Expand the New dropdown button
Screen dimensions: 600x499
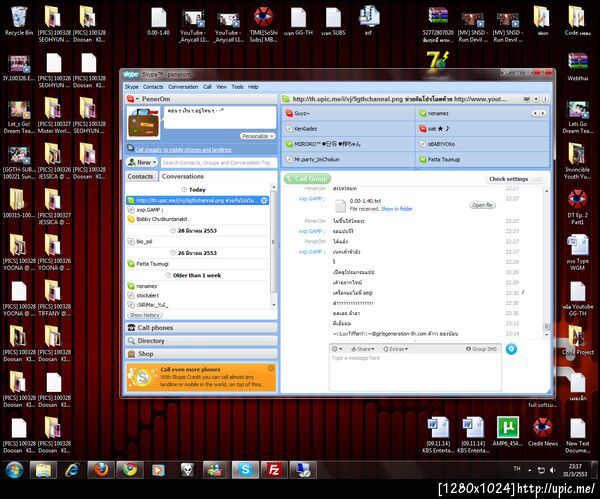pos(143,162)
